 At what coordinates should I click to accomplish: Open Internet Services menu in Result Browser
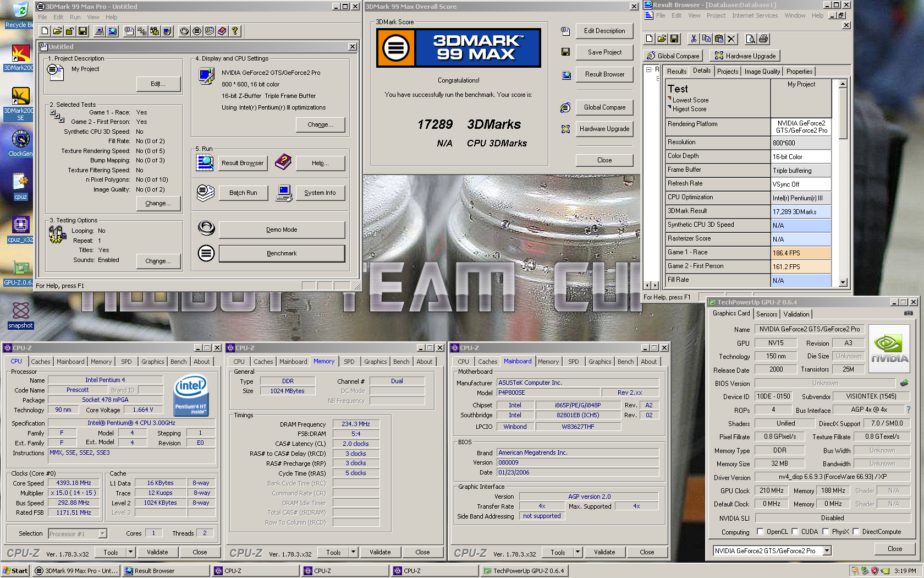click(x=755, y=15)
